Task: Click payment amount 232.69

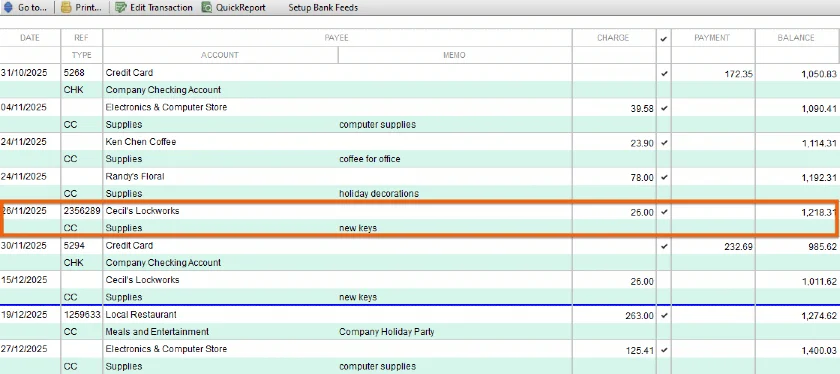Action: pyautogui.click(x=737, y=246)
